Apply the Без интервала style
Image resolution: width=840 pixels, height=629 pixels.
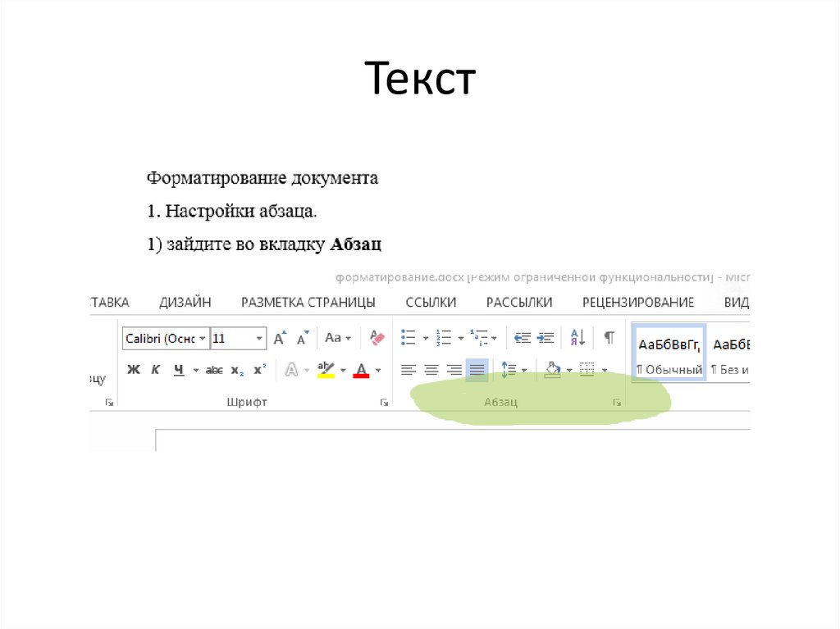pyautogui.click(x=729, y=352)
